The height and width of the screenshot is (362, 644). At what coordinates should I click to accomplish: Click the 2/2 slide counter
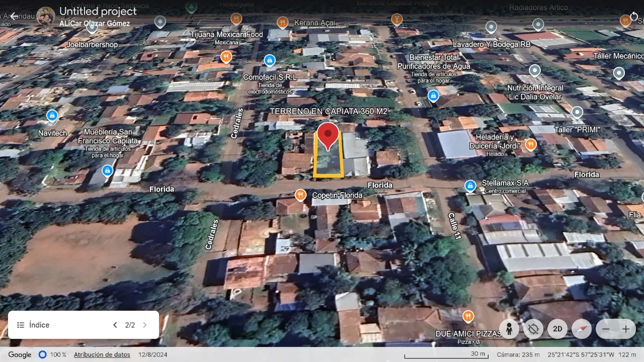tap(130, 325)
